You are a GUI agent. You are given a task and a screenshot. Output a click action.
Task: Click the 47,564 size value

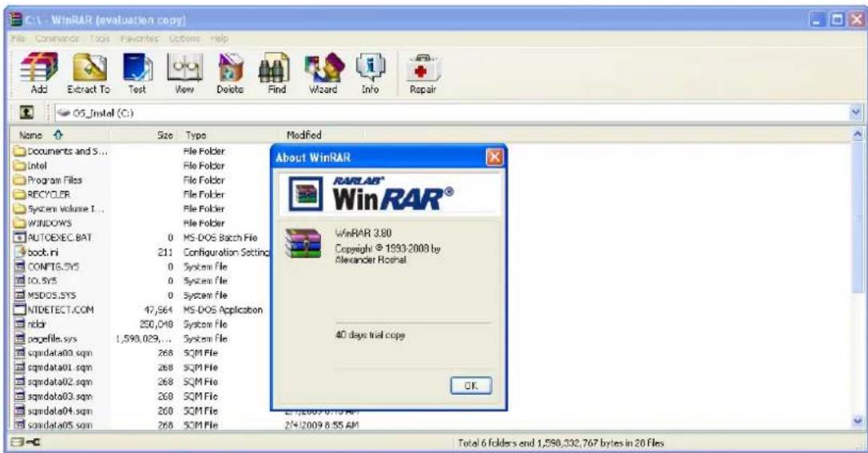click(158, 309)
